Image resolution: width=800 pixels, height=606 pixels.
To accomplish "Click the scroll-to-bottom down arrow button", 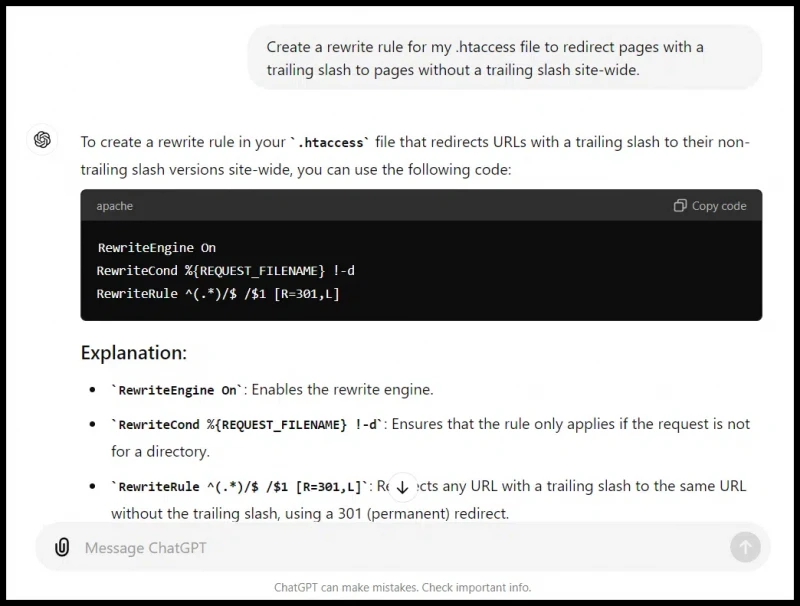I will (x=403, y=487).
